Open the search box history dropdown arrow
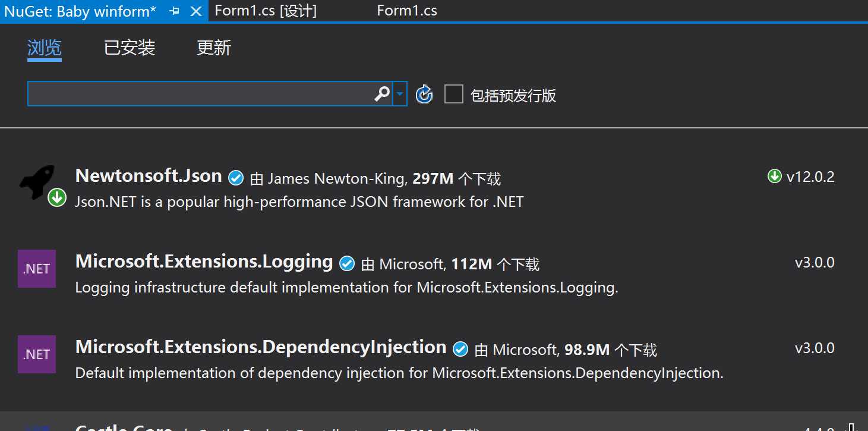The height and width of the screenshot is (431, 868). [400, 94]
